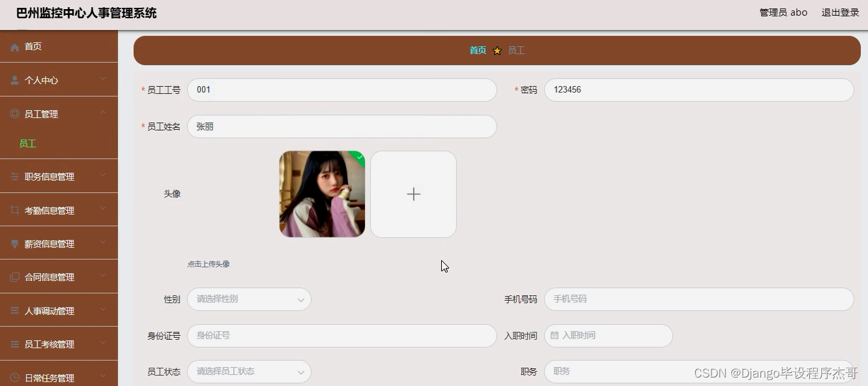
Task: Click 员工 breadcrumb item
Action: point(516,50)
